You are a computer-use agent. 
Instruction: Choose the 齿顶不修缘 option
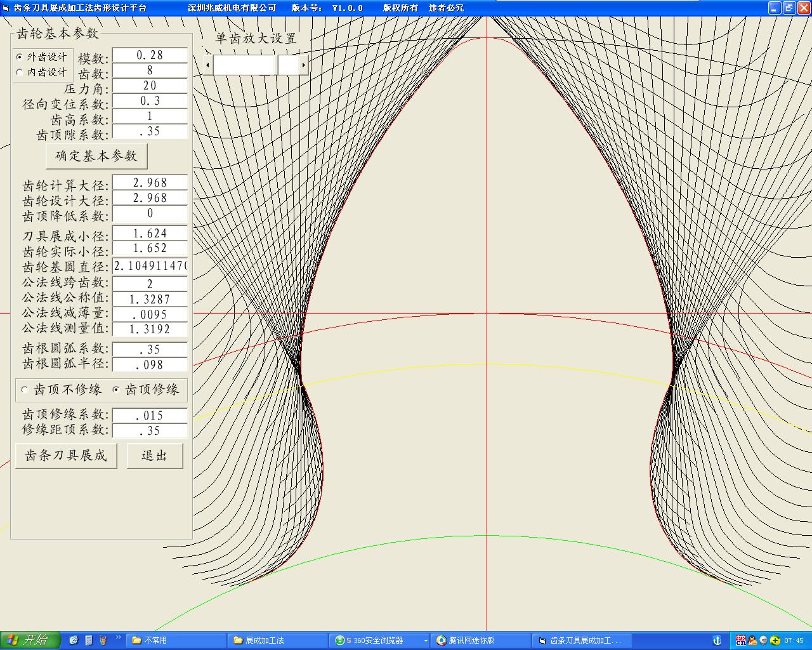click(62, 390)
